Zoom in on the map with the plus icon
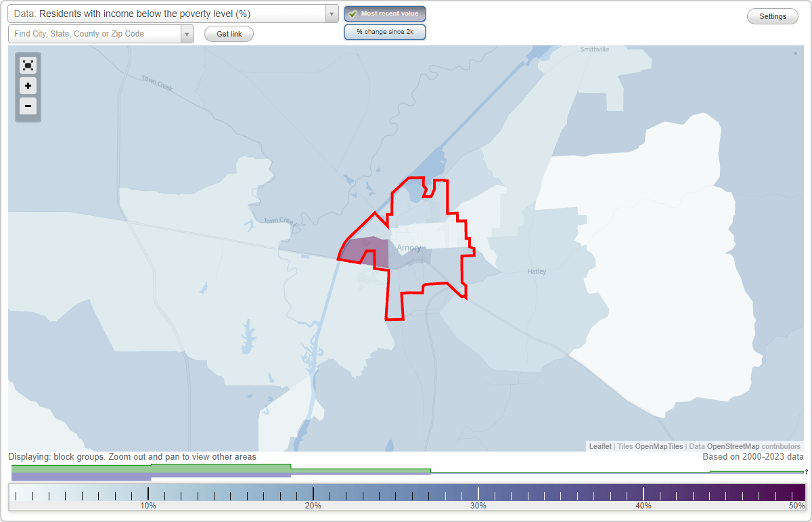The width and height of the screenshot is (812, 522). (x=28, y=86)
